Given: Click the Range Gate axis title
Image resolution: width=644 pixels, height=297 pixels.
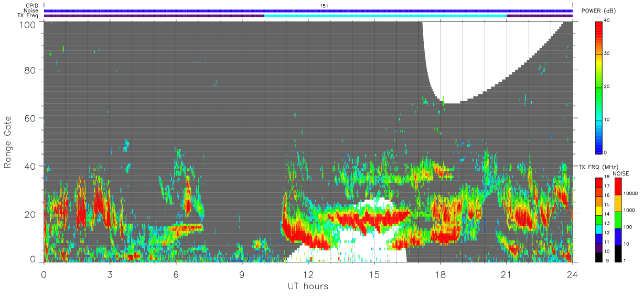Looking at the screenshot, I should (8, 142).
